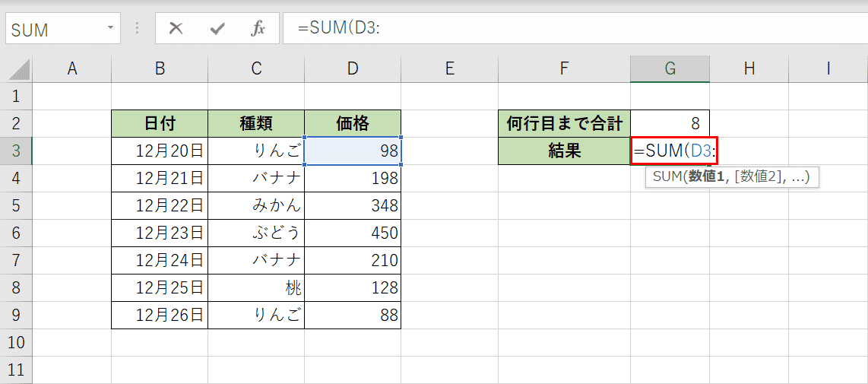Select row 8 header
868x384 pixels.
tap(16, 287)
